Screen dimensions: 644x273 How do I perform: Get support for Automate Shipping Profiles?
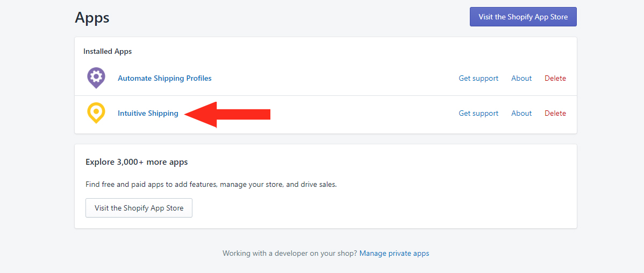coord(478,78)
